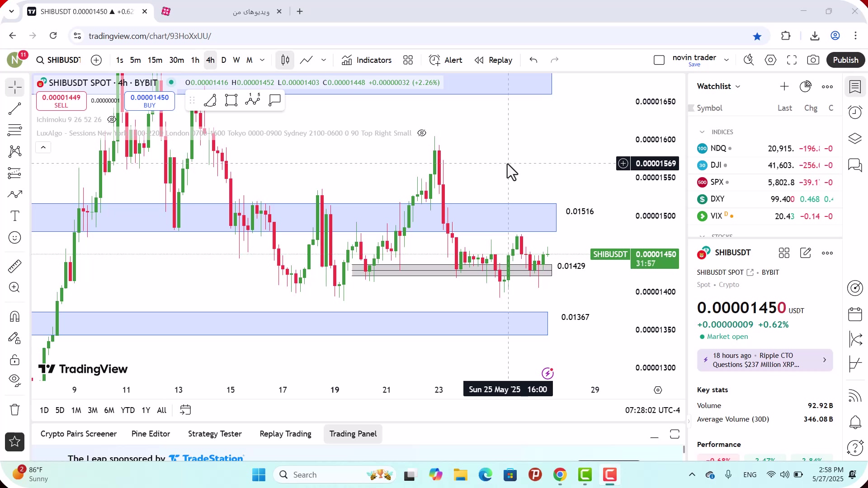Screen dimensions: 868x488
Task: Open the forecasting and measurement tools
Action: point(15,173)
